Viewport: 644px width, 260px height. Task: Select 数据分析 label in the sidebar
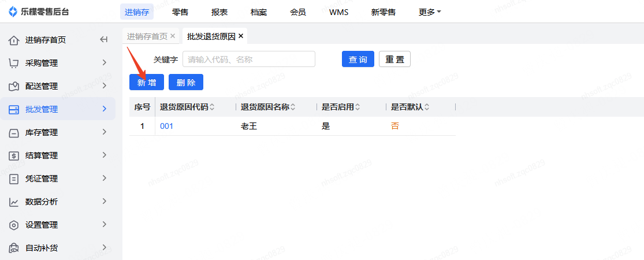click(42, 202)
